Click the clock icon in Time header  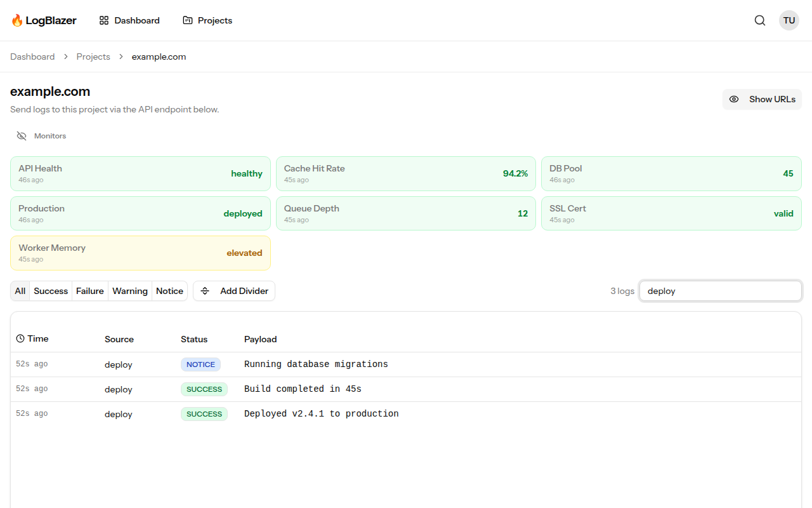tap(20, 339)
